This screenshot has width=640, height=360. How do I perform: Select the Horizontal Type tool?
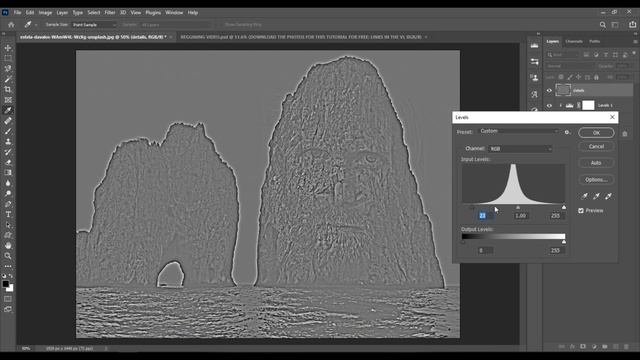[8, 214]
